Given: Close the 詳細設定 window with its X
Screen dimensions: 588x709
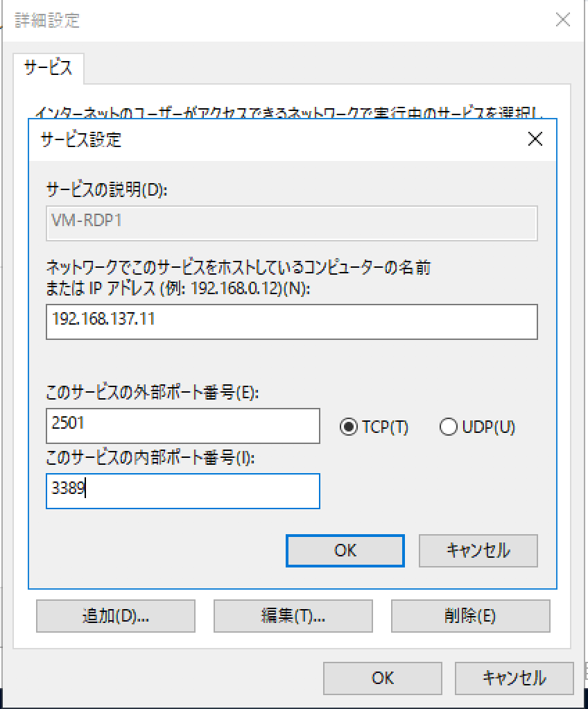Looking at the screenshot, I should pos(562,19).
